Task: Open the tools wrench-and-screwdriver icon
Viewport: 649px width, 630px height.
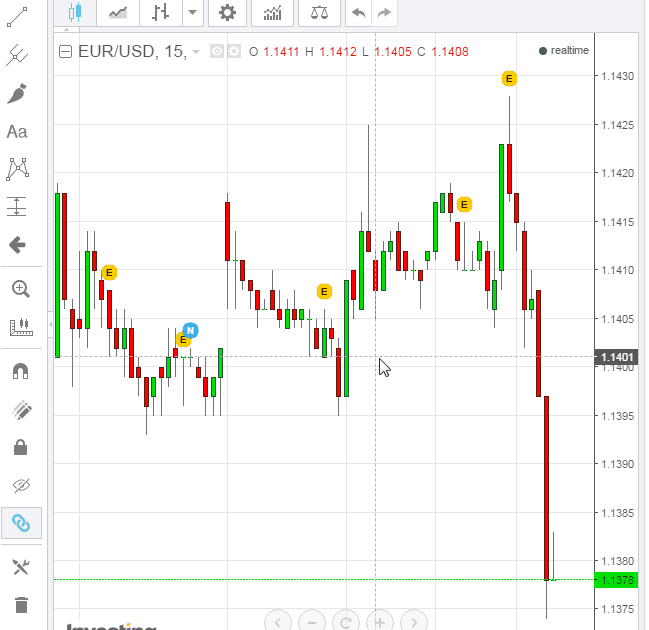Action: tap(21, 567)
